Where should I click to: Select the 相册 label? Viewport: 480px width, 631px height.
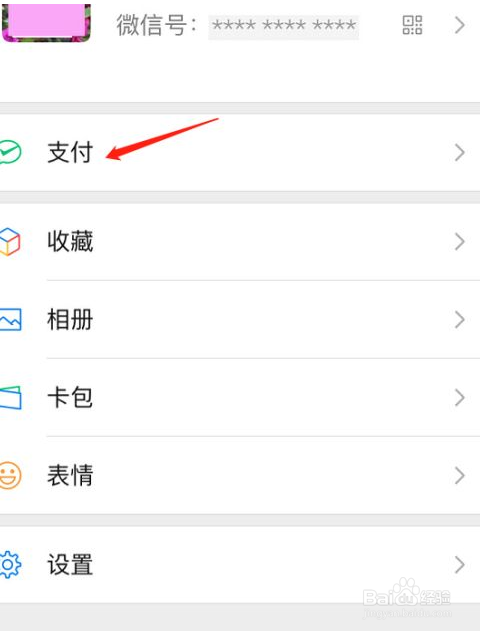tap(70, 320)
